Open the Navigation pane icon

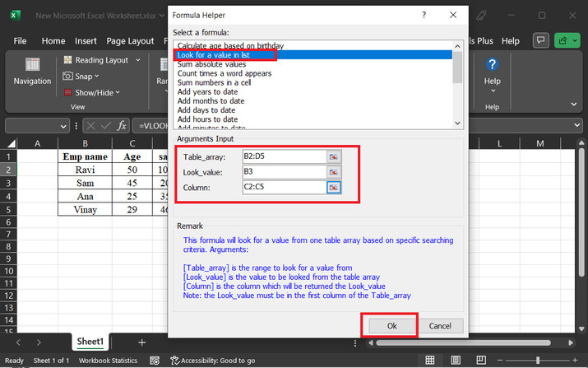click(x=32, y=64)
